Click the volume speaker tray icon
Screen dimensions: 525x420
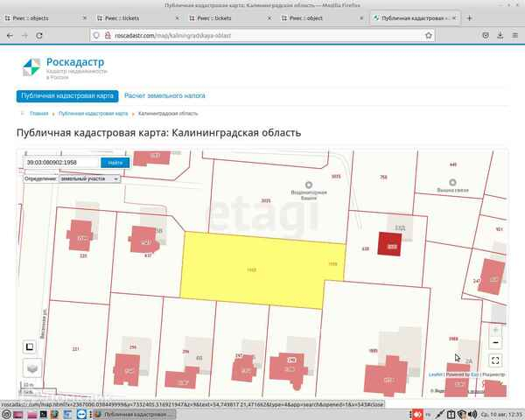tap(472, 415)
